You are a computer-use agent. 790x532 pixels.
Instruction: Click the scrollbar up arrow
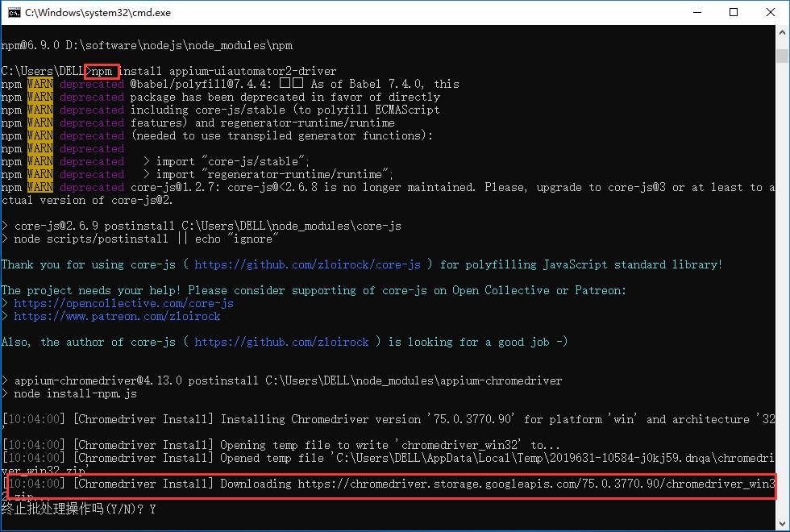(780, 33)
